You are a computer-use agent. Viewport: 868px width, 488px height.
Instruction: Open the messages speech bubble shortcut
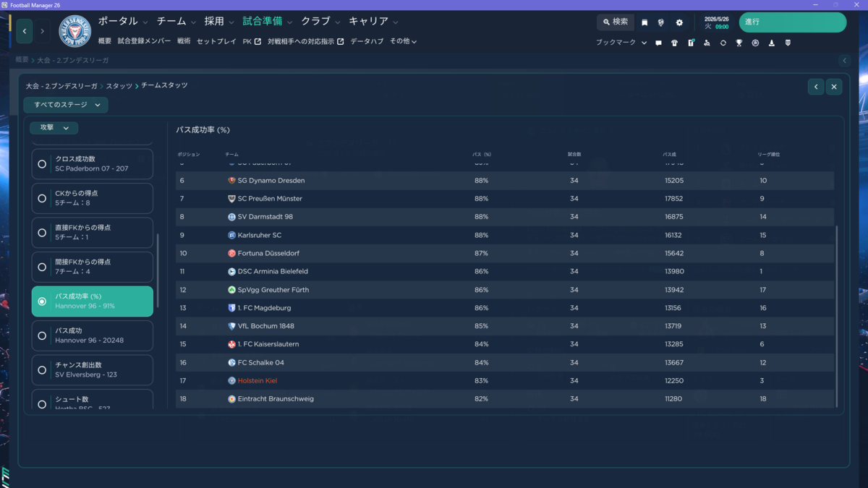pos(658,43)
